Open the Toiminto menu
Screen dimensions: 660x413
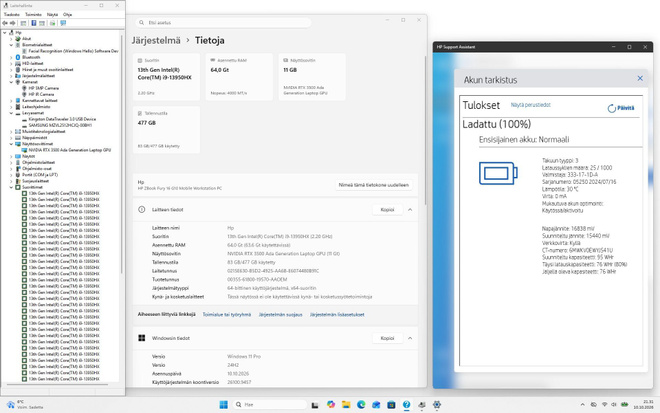tap(33, 14)
